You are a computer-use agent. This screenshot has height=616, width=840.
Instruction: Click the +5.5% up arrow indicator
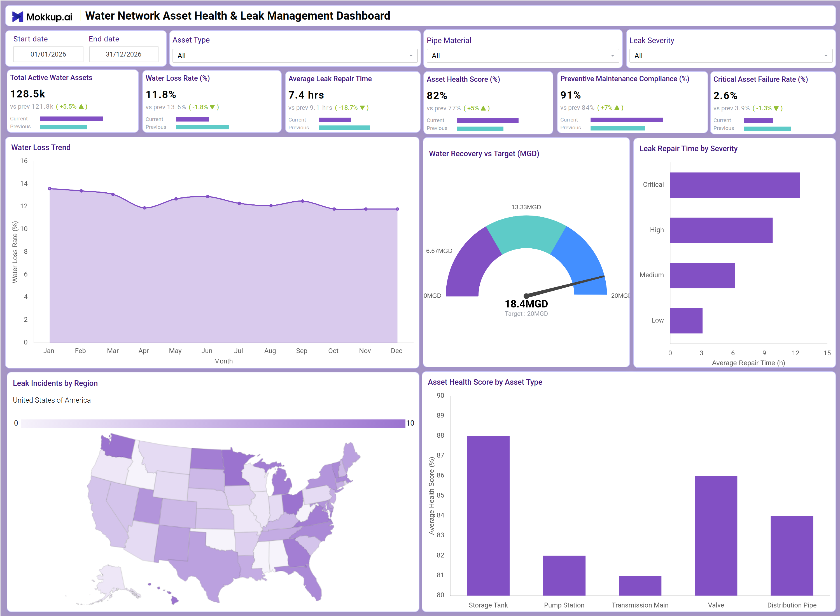81,107
